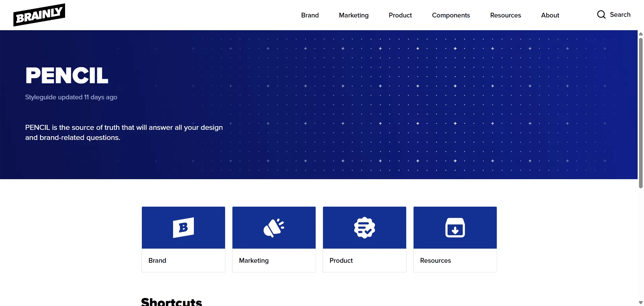This screenshot has width=644, height=306.
Task: Open the Components navigation item
Action: point(451,15)
